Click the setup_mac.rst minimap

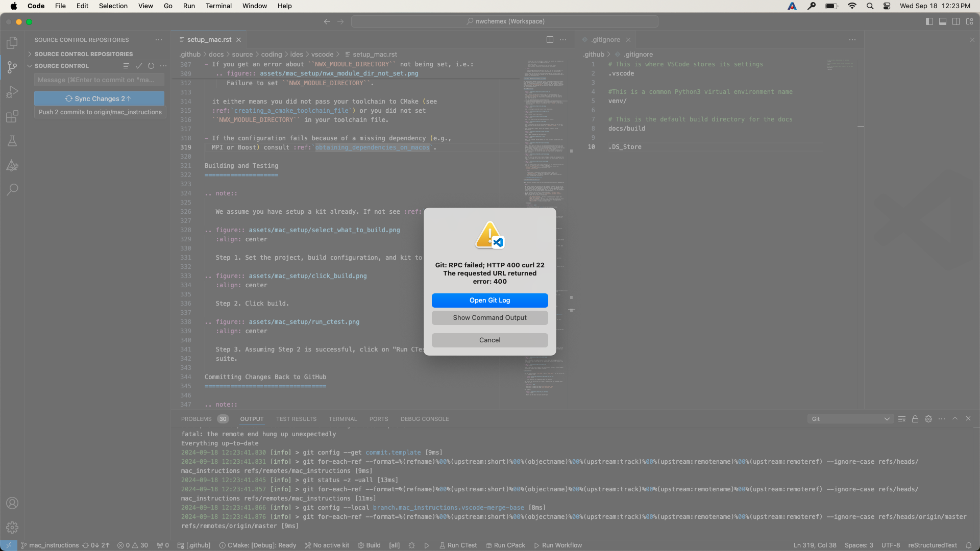(545, 230)
